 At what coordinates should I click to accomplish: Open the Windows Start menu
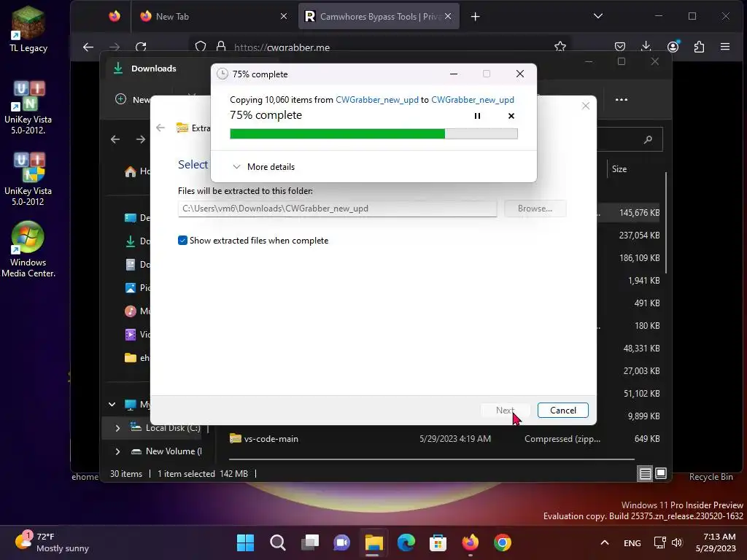(x=245, y=542)
